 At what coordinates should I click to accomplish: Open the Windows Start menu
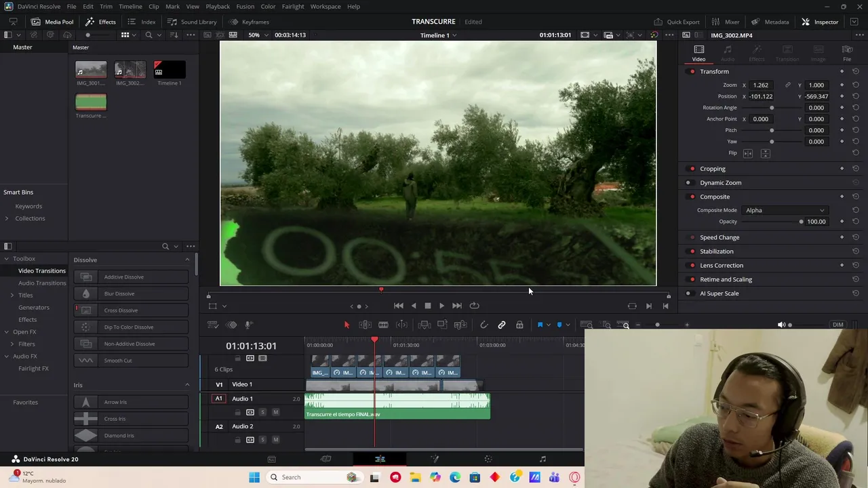point(254,477)
